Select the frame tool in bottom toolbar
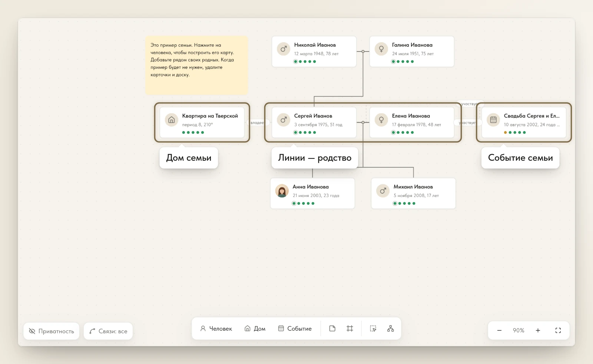Viewport: 593px width, 364px height. pos(349,328)
